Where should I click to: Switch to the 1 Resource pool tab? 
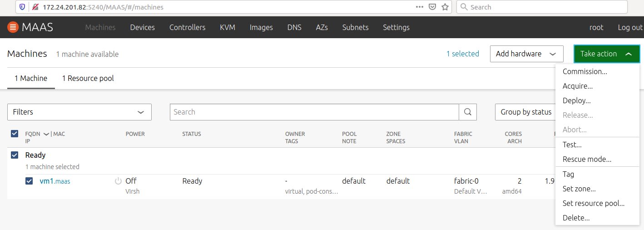[88, 78]
